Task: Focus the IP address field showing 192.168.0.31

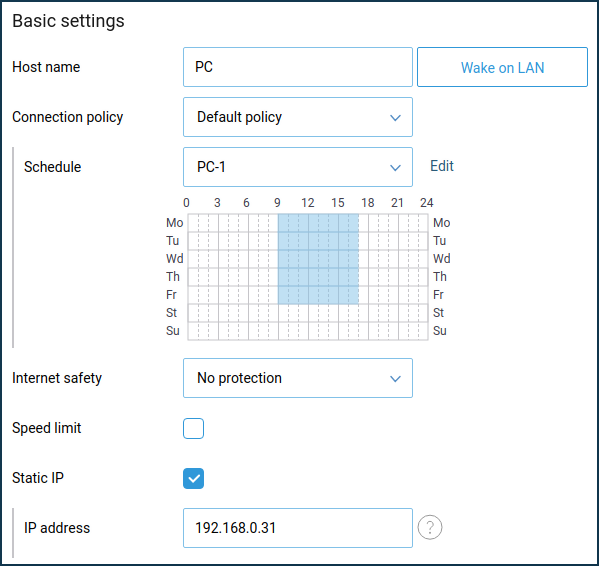Action: [x=298, y=528]
